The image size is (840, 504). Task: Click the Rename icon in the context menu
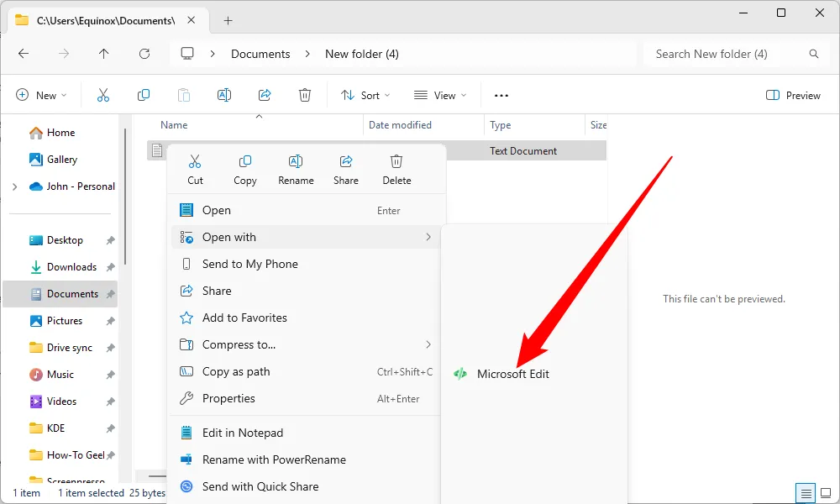(296, 168)
